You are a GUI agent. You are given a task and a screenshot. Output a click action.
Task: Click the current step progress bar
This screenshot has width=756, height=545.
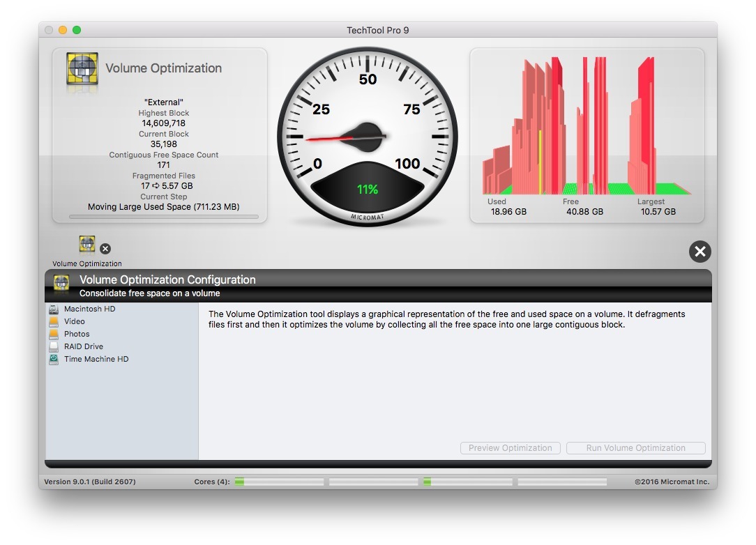point(164,217)
